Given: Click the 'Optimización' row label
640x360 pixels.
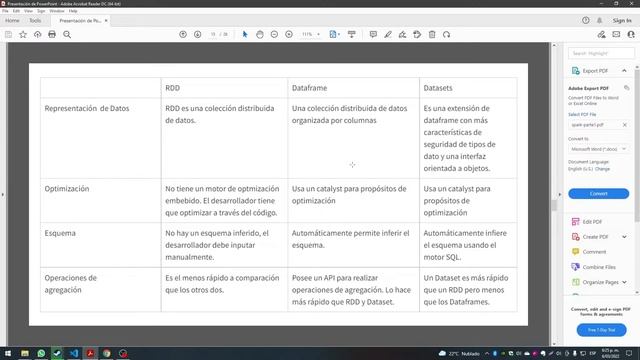Looking at the screenshot, I should tap(67, 189).
